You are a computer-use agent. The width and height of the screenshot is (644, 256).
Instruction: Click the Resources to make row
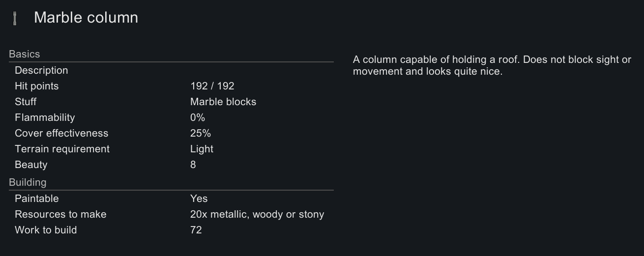[171, 214]
